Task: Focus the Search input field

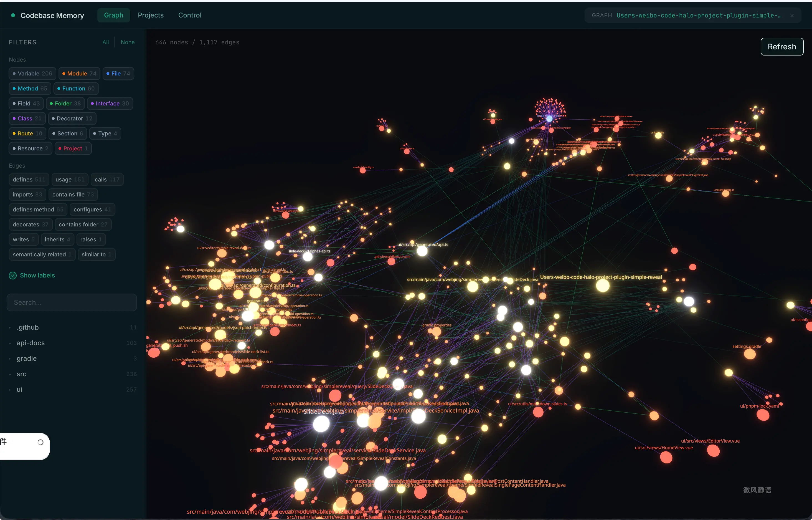Action: pyautogui.click(x=72, y=302)
